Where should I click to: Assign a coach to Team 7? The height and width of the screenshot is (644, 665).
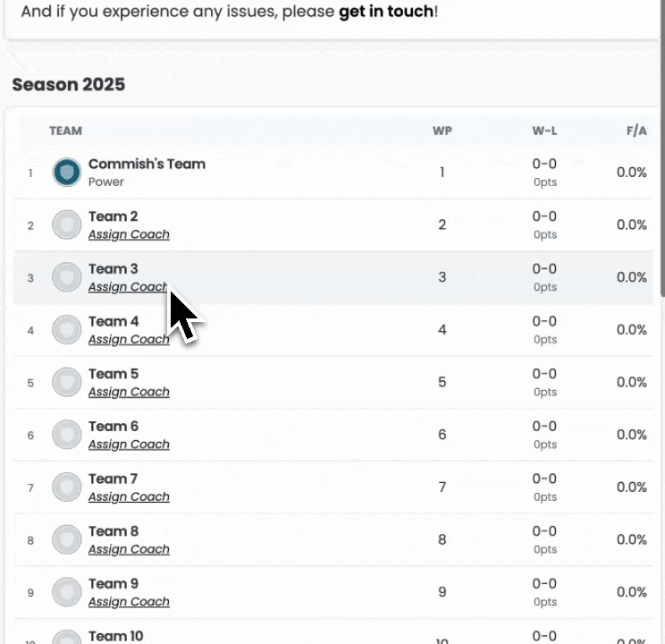129,497
